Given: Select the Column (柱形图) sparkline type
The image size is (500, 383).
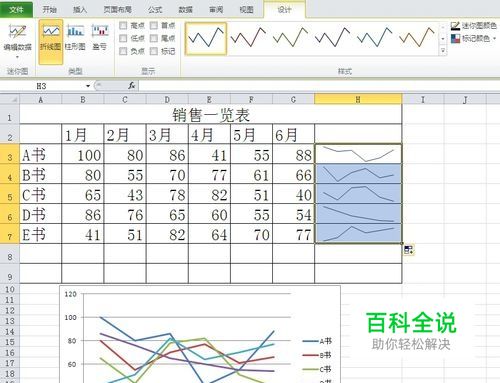Looking at the screenshot, I should point(75,38).
